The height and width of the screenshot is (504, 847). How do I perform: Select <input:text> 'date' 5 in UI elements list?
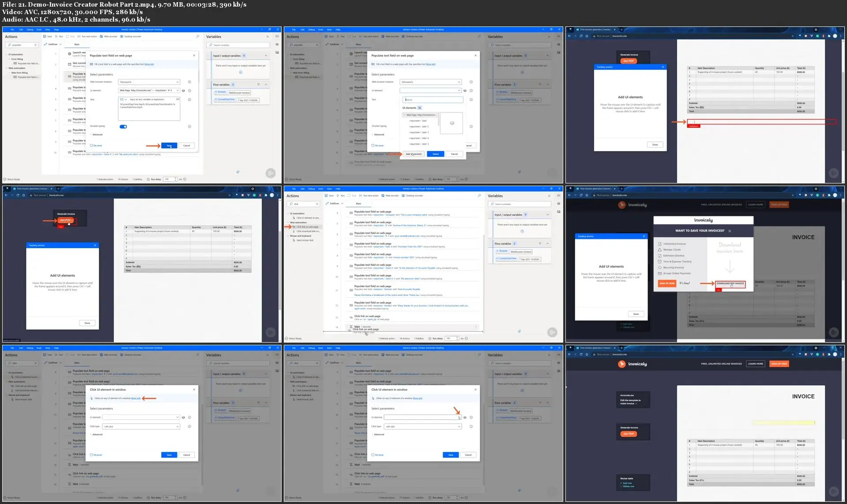click(419, 144)
